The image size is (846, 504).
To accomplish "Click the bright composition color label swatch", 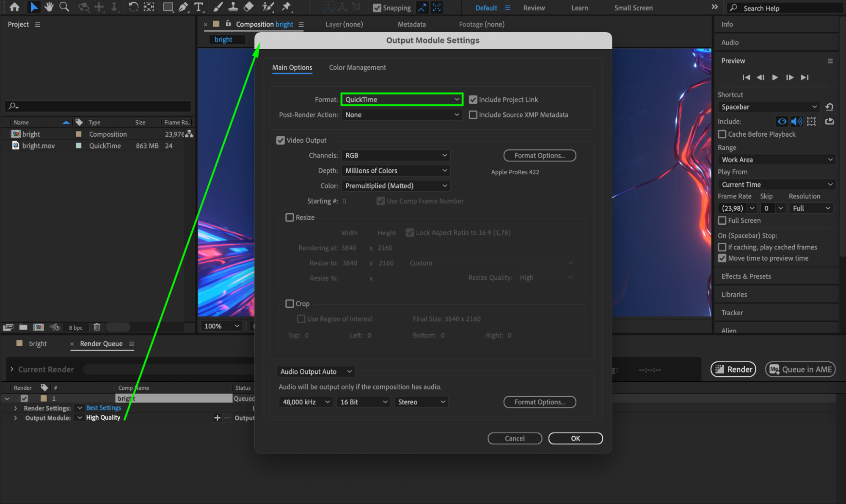I will (79, 134).
